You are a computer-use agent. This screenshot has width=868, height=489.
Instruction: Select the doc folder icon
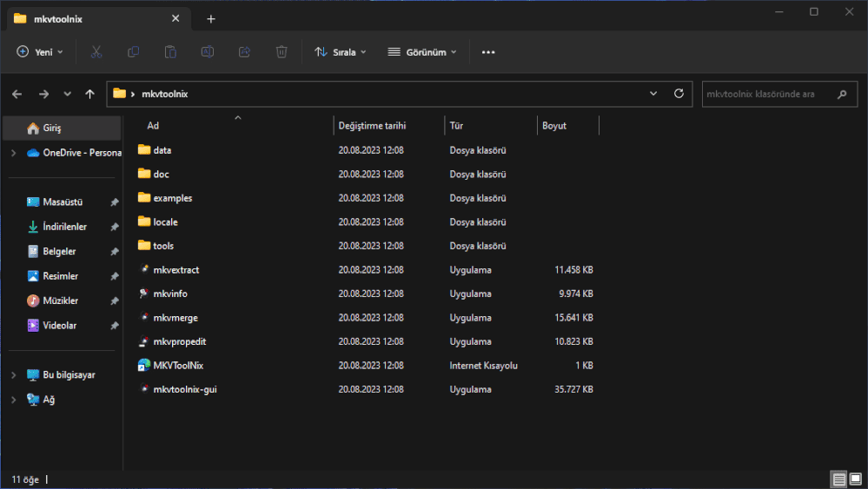pos(144,174)
